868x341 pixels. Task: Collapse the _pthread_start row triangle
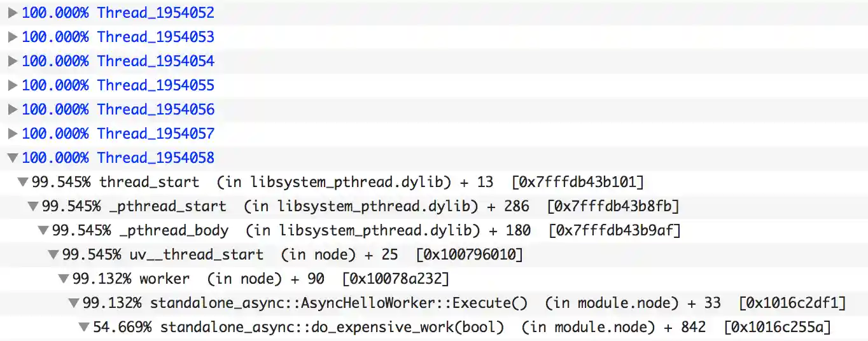tap(32, 207)
